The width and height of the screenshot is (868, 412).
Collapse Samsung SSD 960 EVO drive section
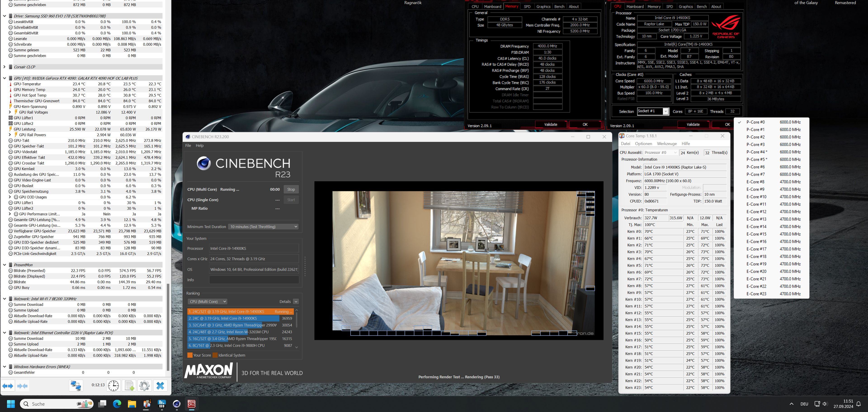click(x=4, y=16)
